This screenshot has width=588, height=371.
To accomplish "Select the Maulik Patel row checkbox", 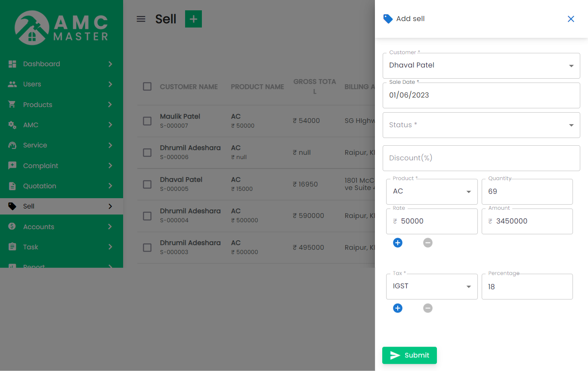I will [147, 121].
